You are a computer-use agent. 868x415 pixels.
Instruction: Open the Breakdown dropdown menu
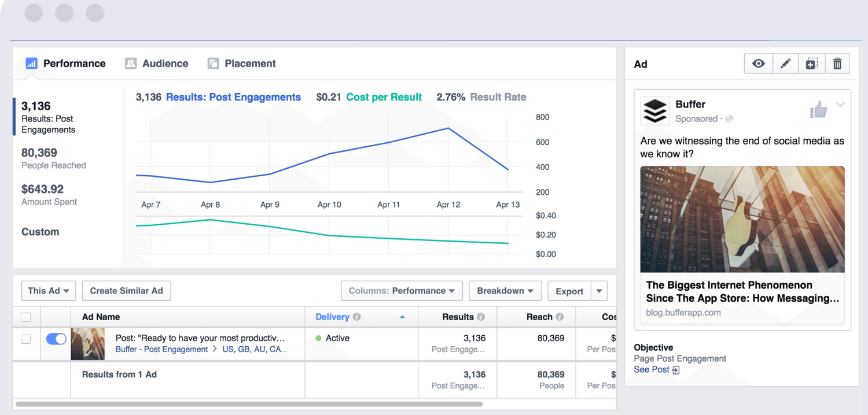pos(505,291)
